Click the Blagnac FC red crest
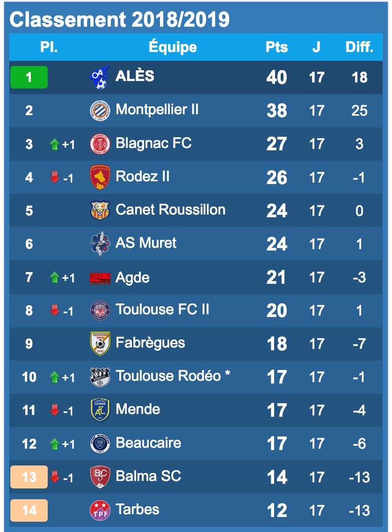392x532 pixels. 100,144
